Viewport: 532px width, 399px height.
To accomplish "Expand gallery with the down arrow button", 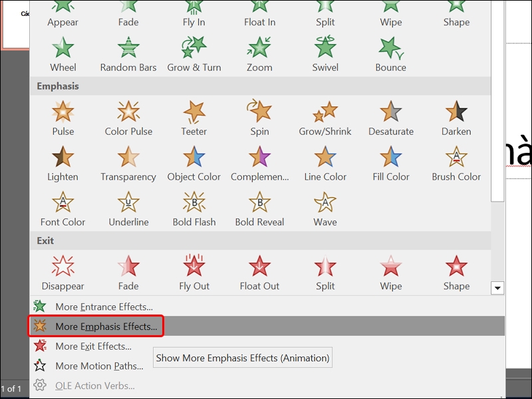I will tap(497, 288).
